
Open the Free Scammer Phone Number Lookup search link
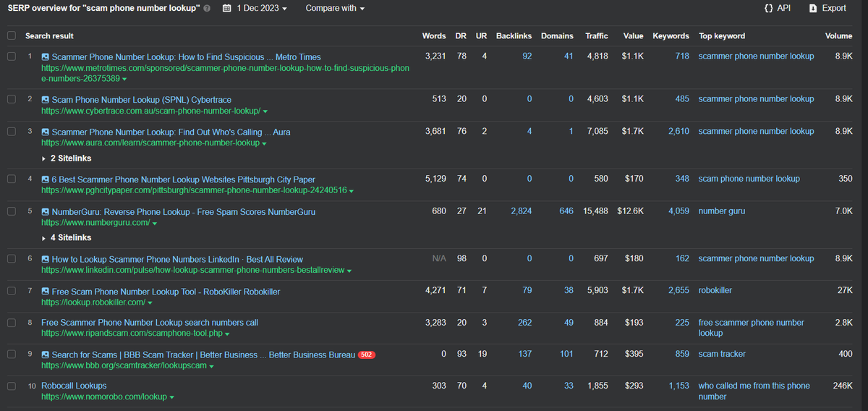[150, 323]
